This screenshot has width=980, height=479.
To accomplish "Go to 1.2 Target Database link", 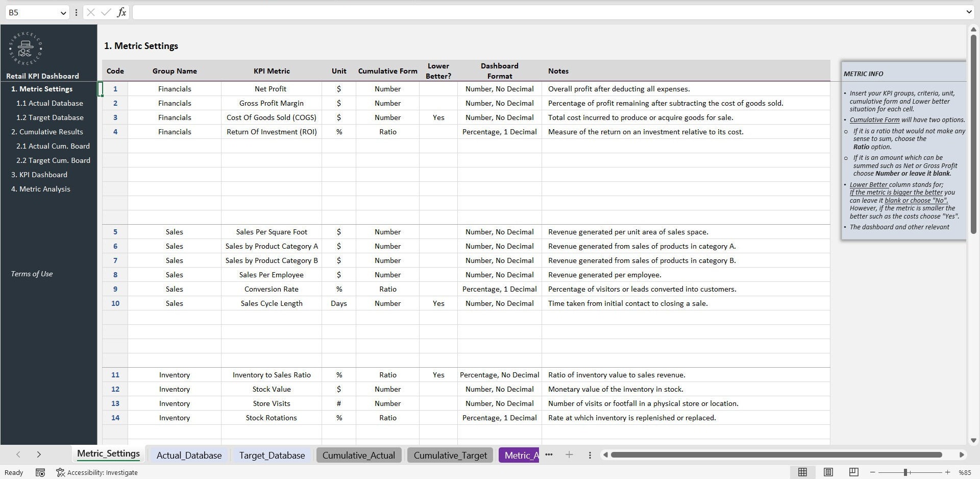I will click(50, 117).
